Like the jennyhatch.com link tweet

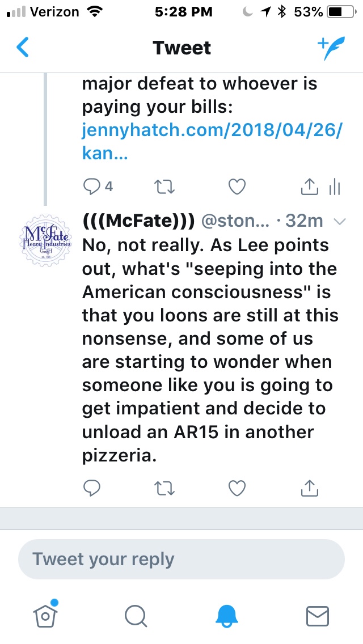coord(237,187)
